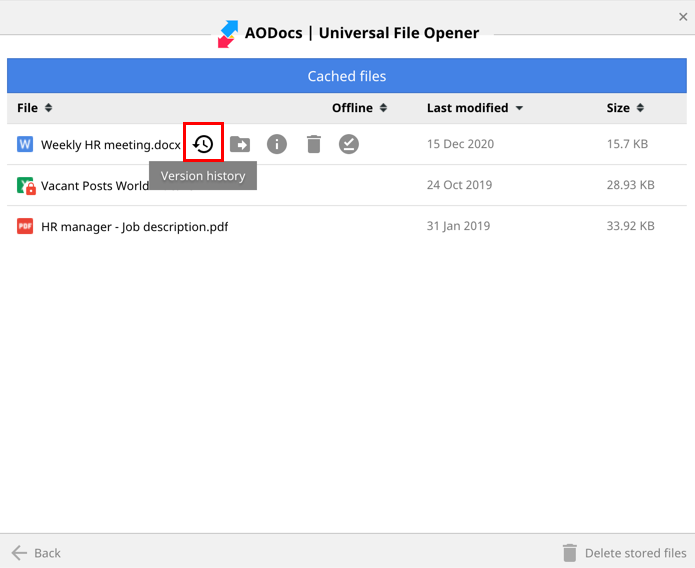This screenshot has width=695, height=568.
Task: Select HR manager - Job description.pdf
Action: (134, 227)
